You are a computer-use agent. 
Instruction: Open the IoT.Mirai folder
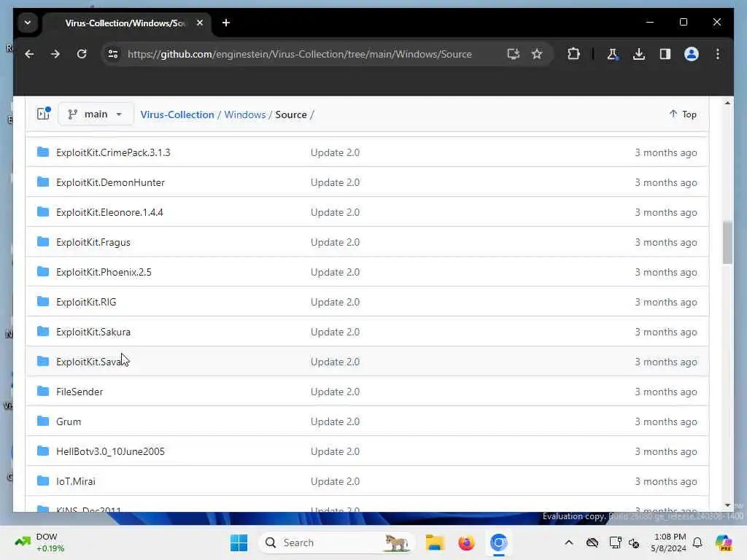(x=75, y=481)
